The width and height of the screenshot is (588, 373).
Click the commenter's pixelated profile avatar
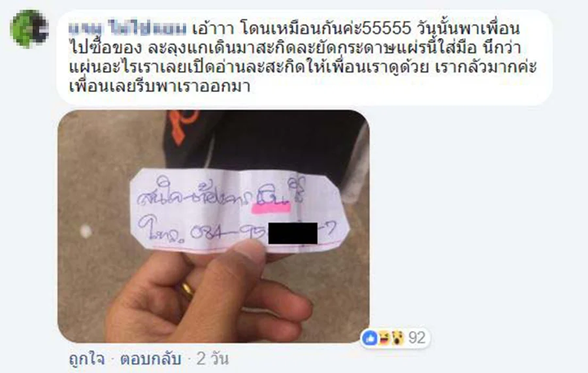(29, 29)
